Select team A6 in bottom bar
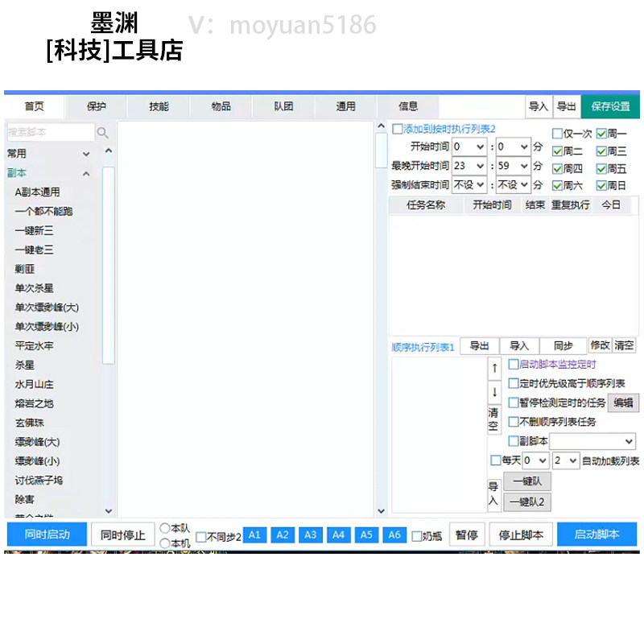Viewport: 644px width, 644px height. (395, 534)
